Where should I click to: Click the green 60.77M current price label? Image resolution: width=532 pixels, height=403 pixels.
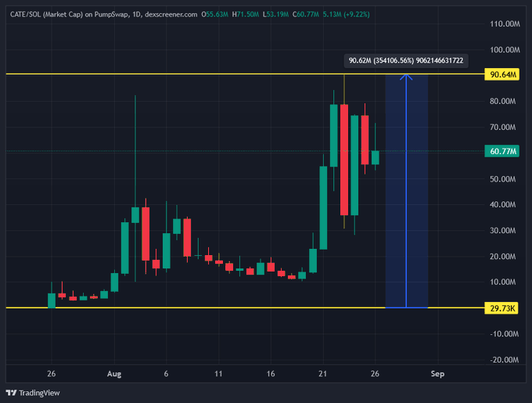[x=501, y=151]
